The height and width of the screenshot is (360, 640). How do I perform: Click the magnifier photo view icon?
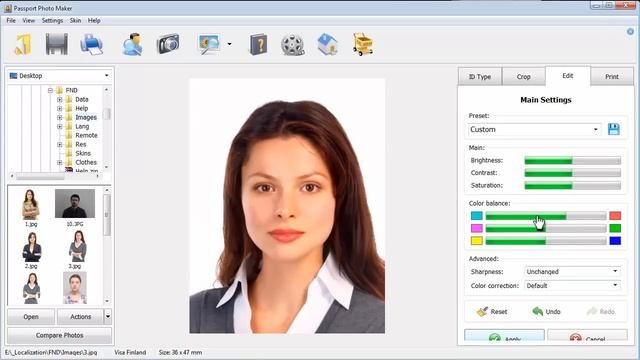[209, 44]
